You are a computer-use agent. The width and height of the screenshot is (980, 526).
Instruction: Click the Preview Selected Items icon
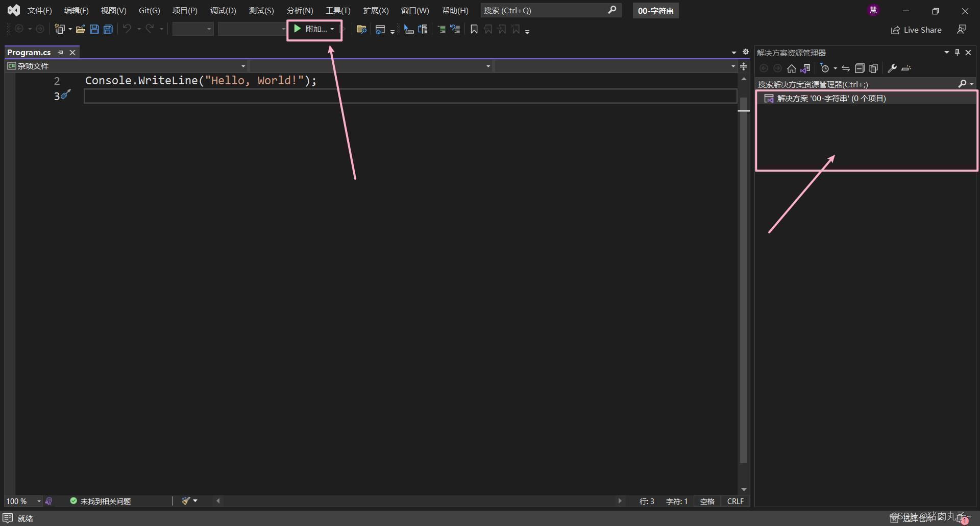click(906, 68)
